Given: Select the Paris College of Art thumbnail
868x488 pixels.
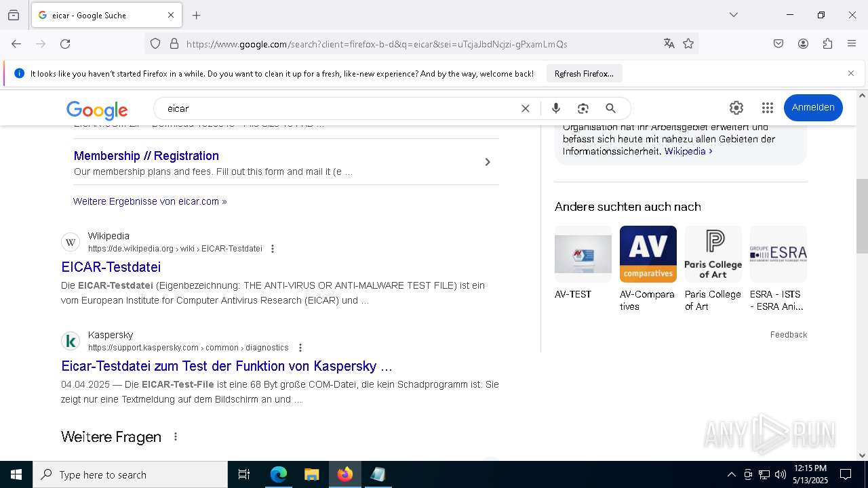Looking at the screenshot, I should point(713,254).
